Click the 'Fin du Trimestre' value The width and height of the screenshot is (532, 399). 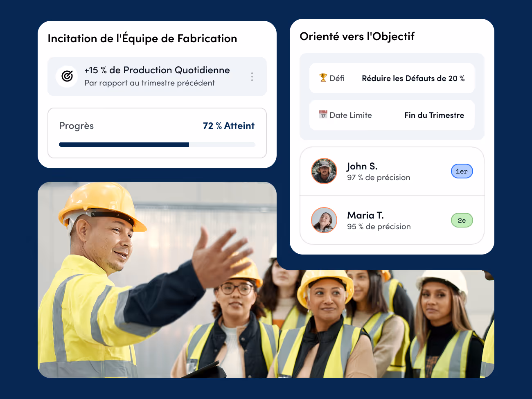(x=434, y=115)
